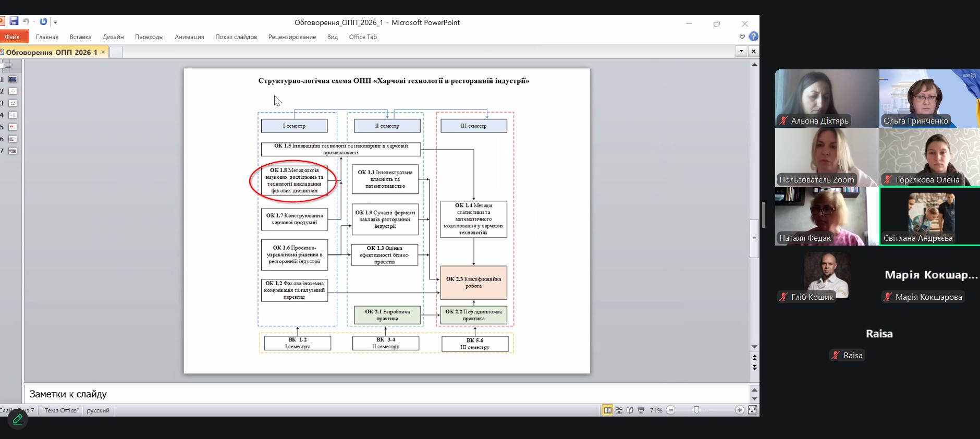Click the zoom out minus button
Image resolution: width=980 pixels, height=439 pixels.
pos(671,410)
